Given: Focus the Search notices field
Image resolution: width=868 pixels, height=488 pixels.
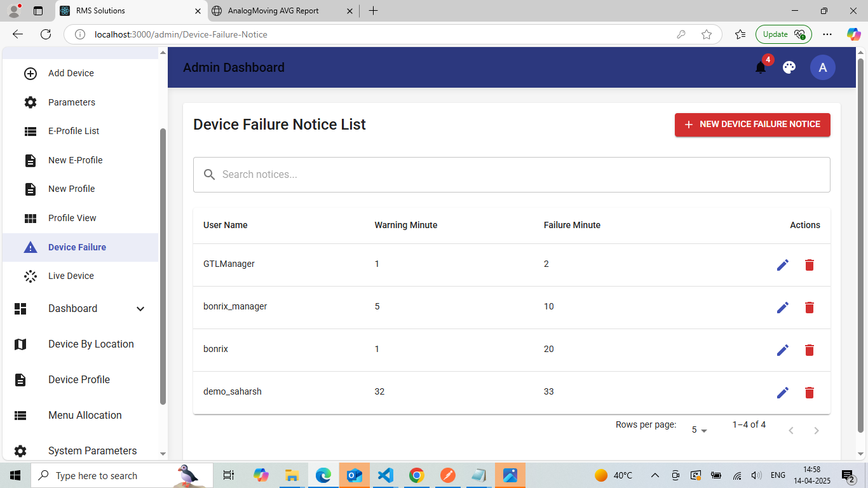Looking at the screenshot, I should (x=512, y=175).
